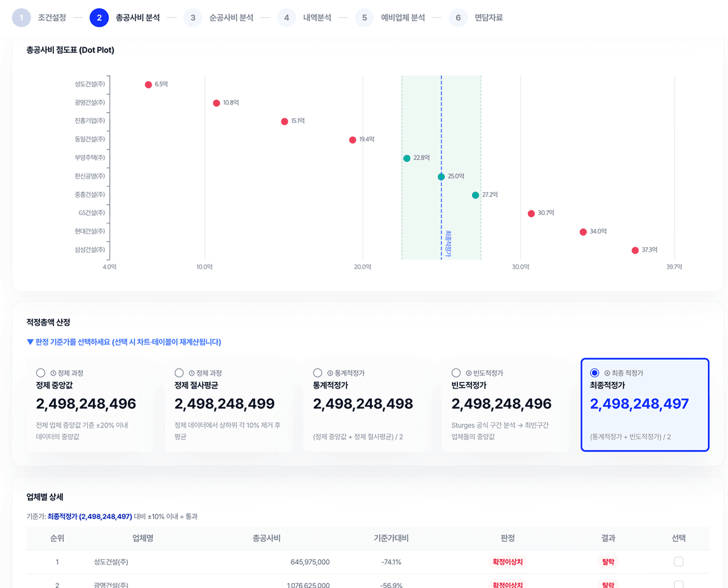Select the 빈도적정가 radio button
Screen dimensions: 728x588
[x=456, y=373]
